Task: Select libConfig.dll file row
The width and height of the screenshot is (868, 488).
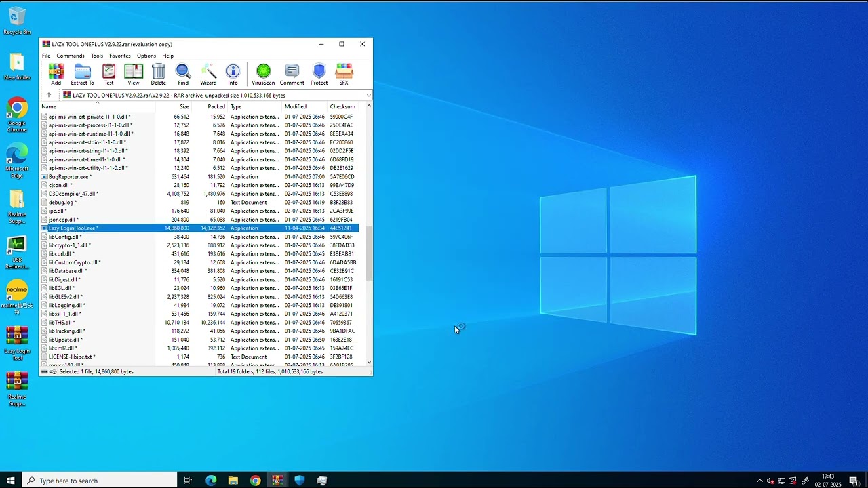Action: click(x=199, y=237)
